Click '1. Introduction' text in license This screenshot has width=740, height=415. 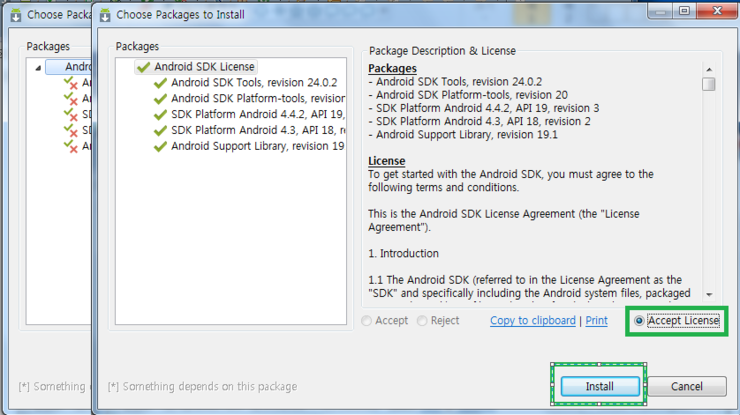[x=404, y=254]
